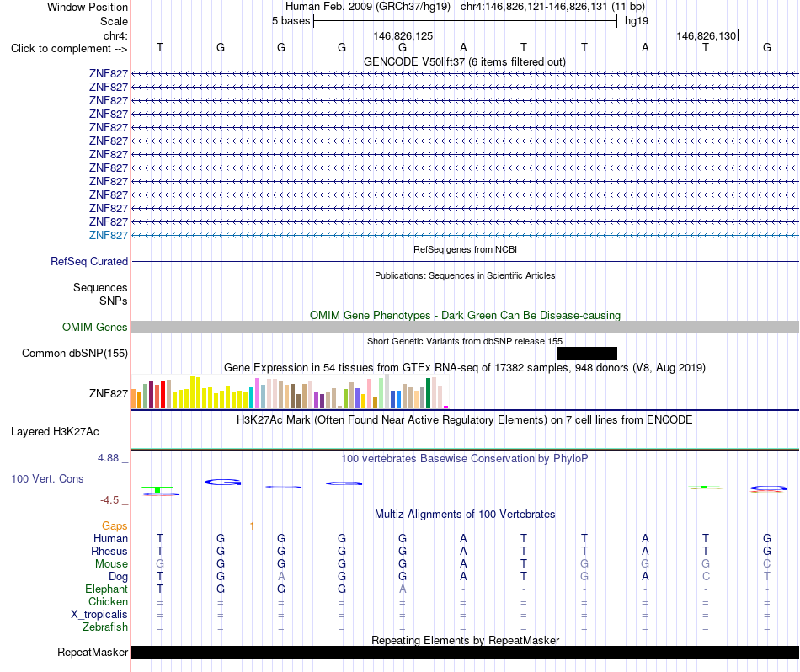The image size is (800, 672).
Task: Click the Human Feb. 2009 (GRCh37/hg19) header text
Action: pyautogui.click(x=367, y=7)
